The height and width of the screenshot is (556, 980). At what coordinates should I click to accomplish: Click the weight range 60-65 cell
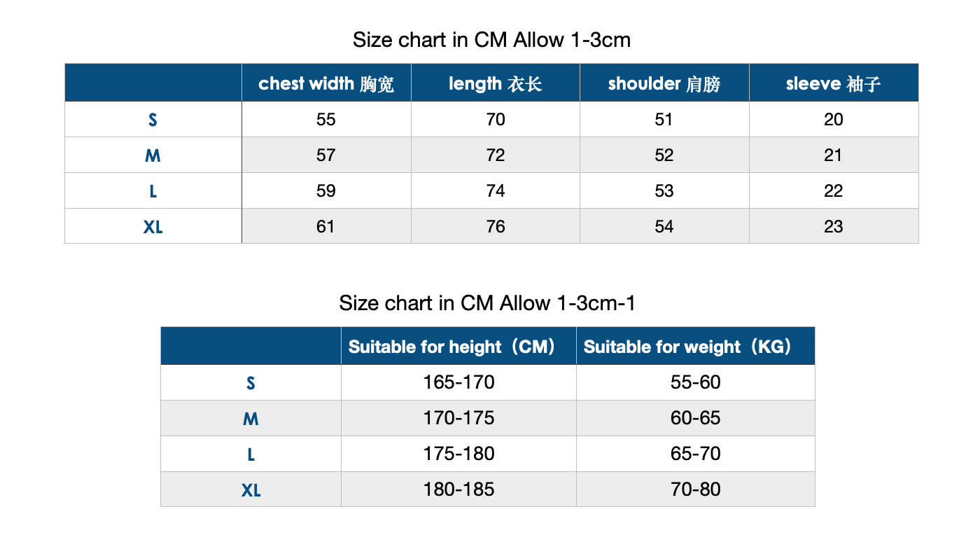[x=695, y=418]
